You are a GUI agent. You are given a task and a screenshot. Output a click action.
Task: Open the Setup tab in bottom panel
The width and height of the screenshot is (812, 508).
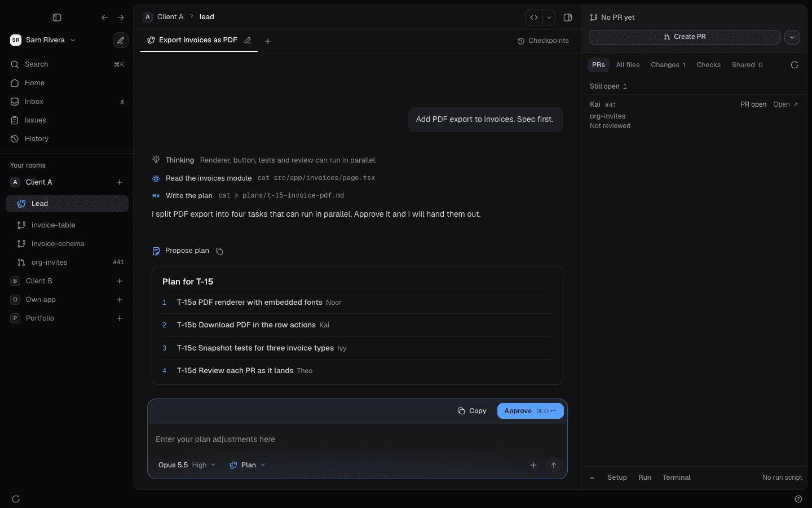tap(617, 478)
